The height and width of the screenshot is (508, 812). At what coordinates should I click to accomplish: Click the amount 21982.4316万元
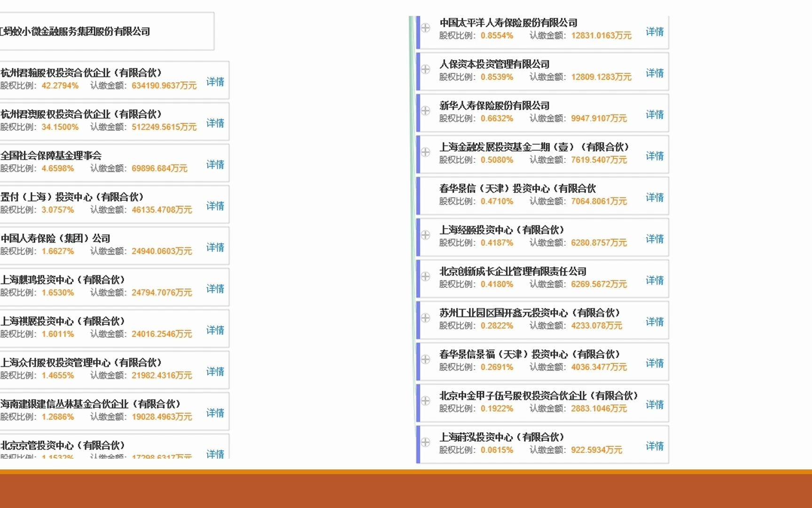162,375
